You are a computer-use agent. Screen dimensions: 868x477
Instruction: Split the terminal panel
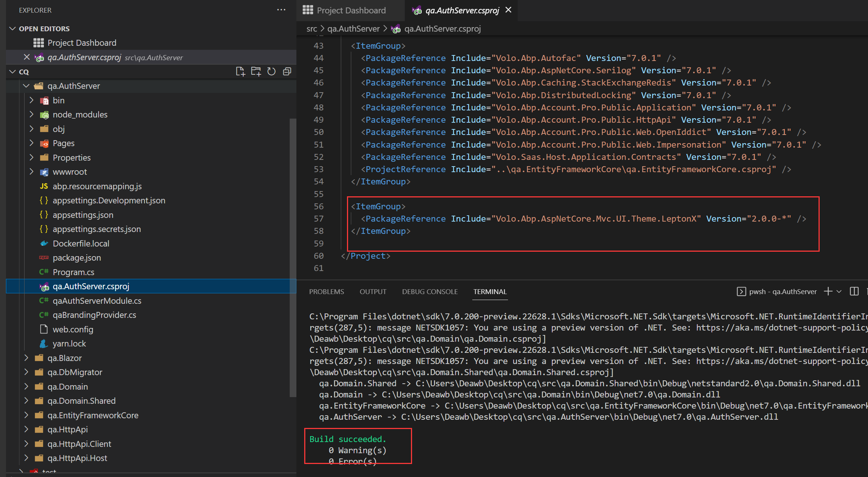854,291
